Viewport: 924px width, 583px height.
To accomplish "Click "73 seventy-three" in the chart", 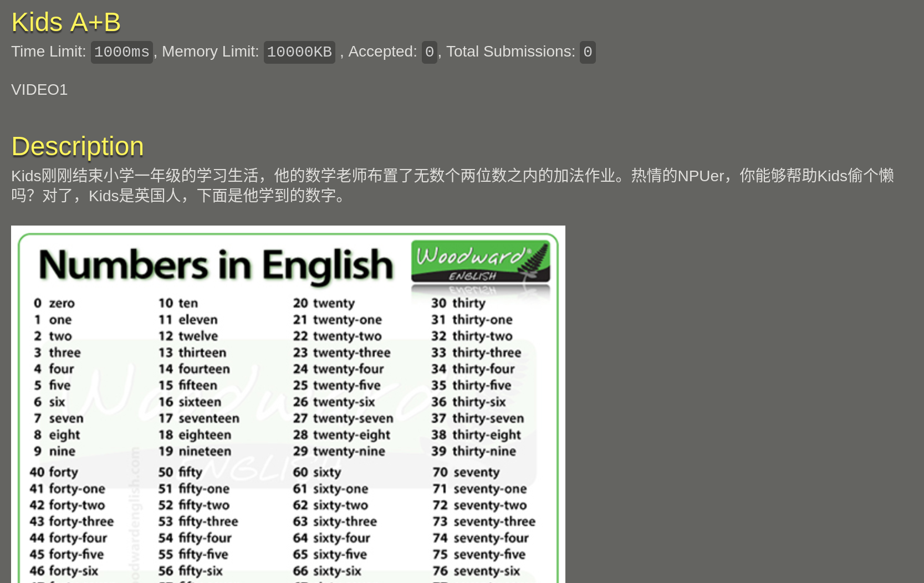I will click(x=484, y=521).
